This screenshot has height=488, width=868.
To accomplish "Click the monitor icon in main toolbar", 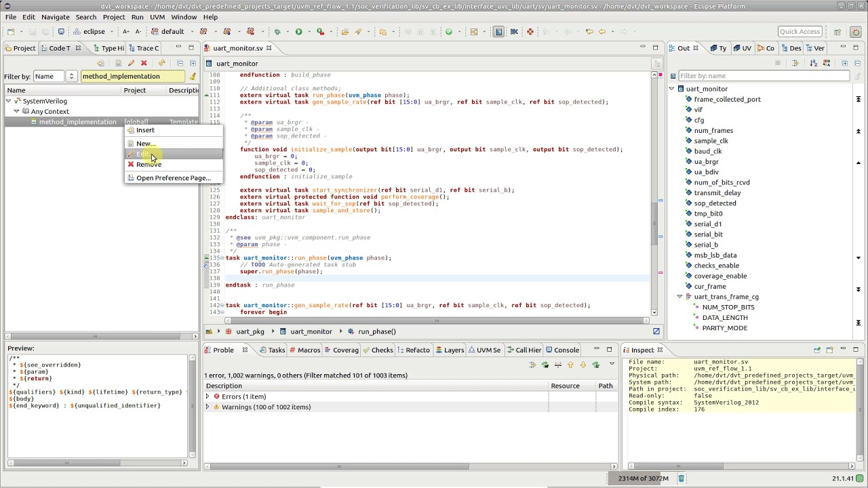I will pyautogui.click(x=61, y=31).
